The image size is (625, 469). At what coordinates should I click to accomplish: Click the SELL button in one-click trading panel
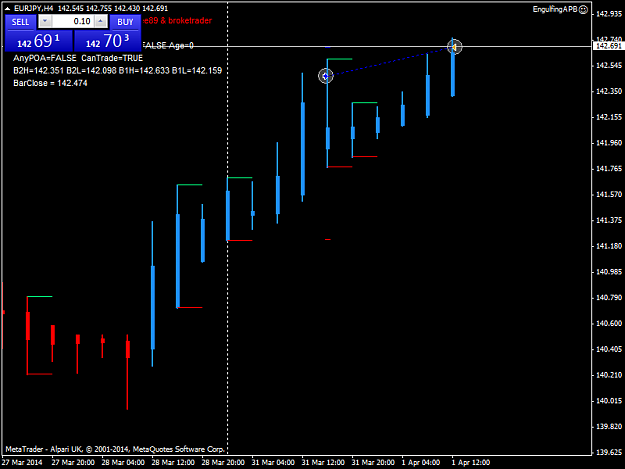pyautogui.click(x=20, y=22)
